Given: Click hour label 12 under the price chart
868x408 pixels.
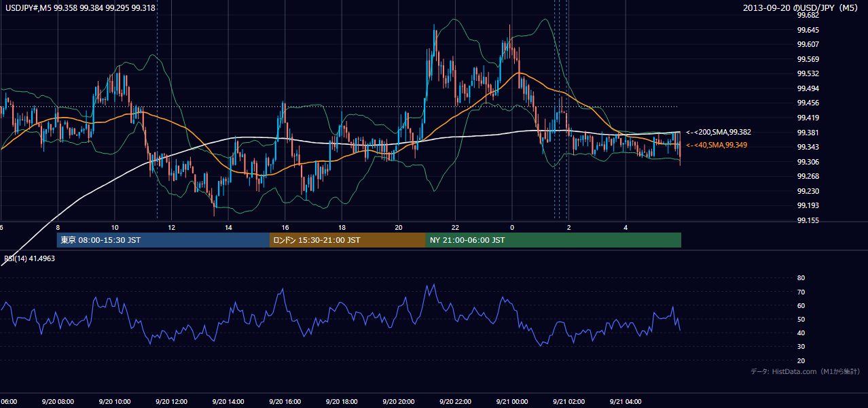Looking at the screenshot, I should (172, 228).
